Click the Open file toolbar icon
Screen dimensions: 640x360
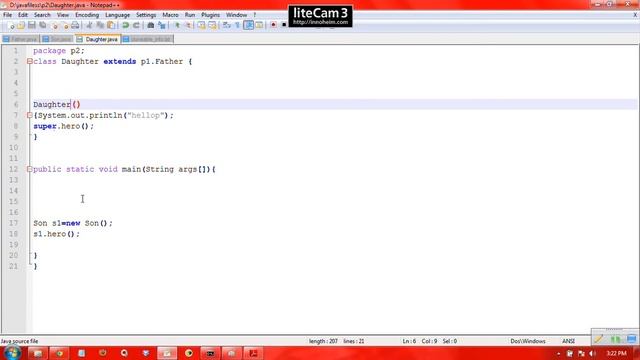click(21, 25)
